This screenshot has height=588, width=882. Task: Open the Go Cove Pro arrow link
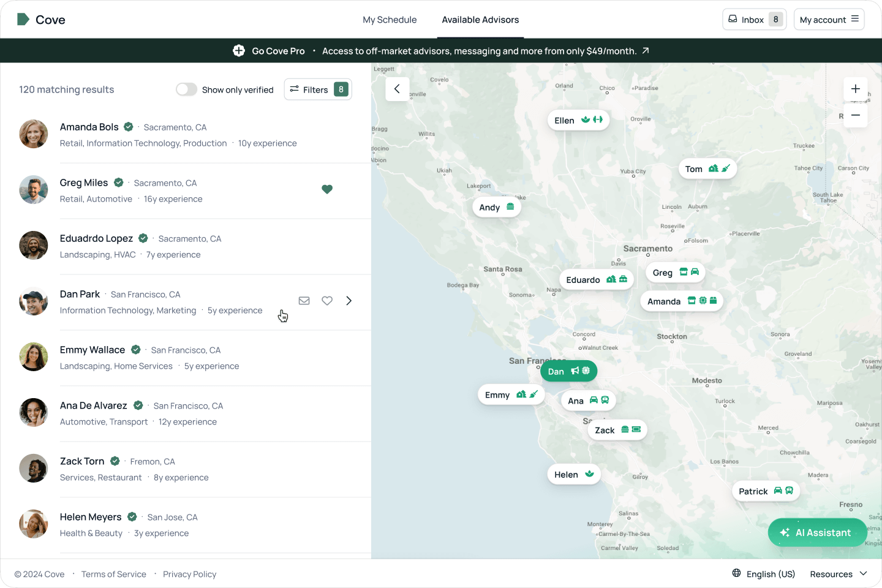coord(646,51)
